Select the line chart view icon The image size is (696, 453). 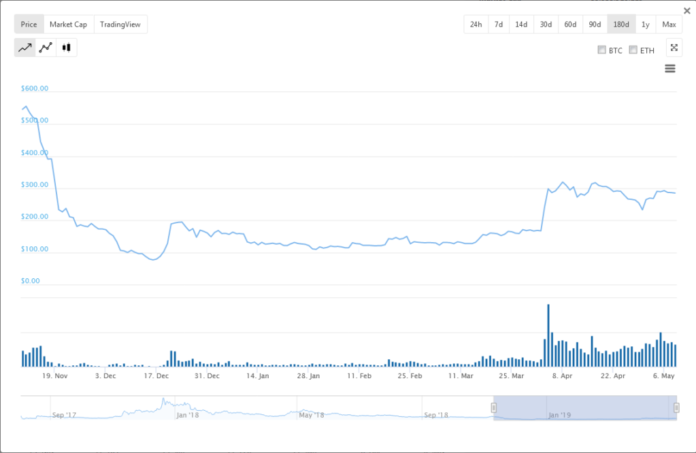(25, 47)
